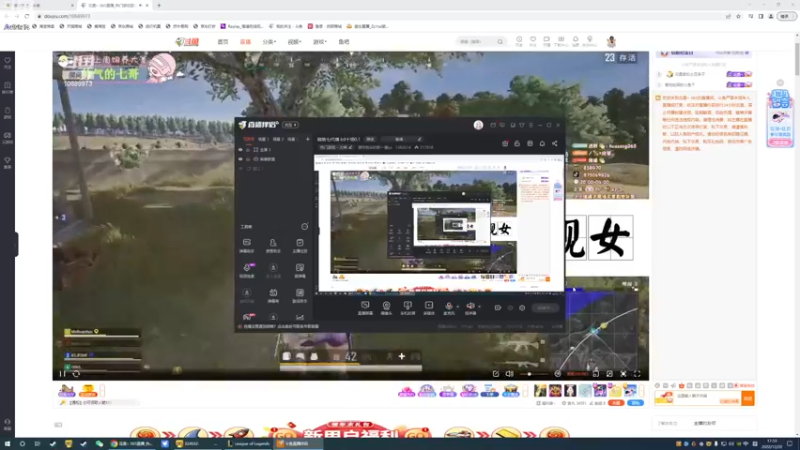Expand the collapsed left sidebar handle
This screenshot has width=800, height=450.
pyautogui.click(x=16, y=244)
